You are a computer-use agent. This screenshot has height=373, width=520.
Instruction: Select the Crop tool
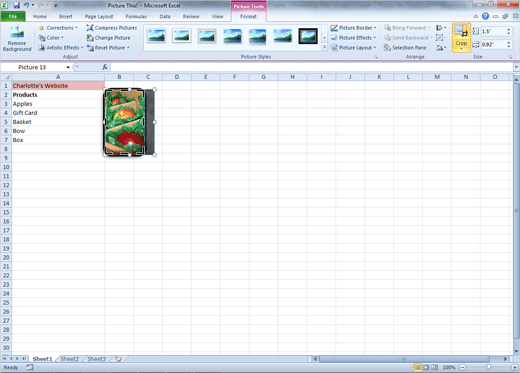[x=461, y=38]
